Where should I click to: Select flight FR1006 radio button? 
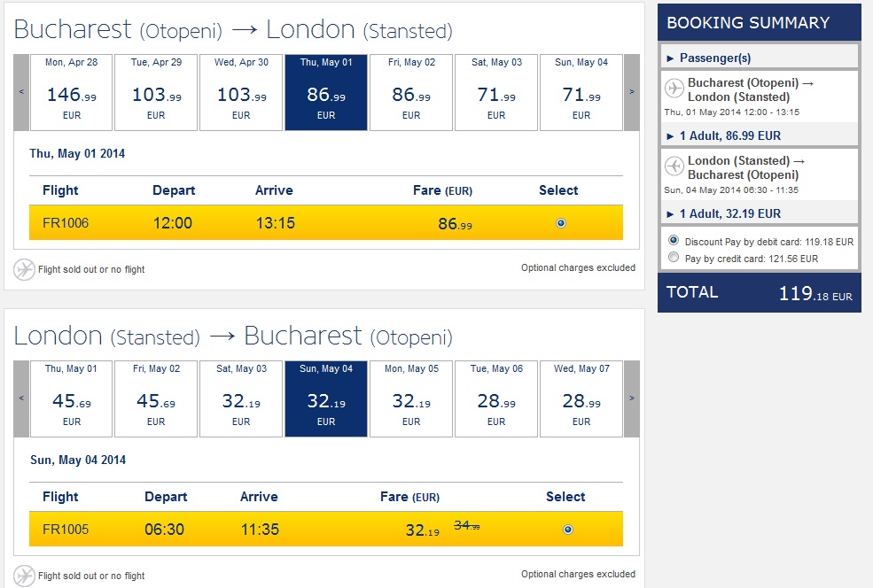point(561,223)
